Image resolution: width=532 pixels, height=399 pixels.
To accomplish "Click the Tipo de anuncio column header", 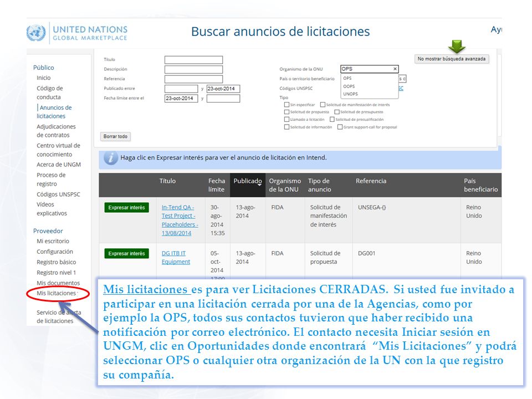I will [319, 185].
